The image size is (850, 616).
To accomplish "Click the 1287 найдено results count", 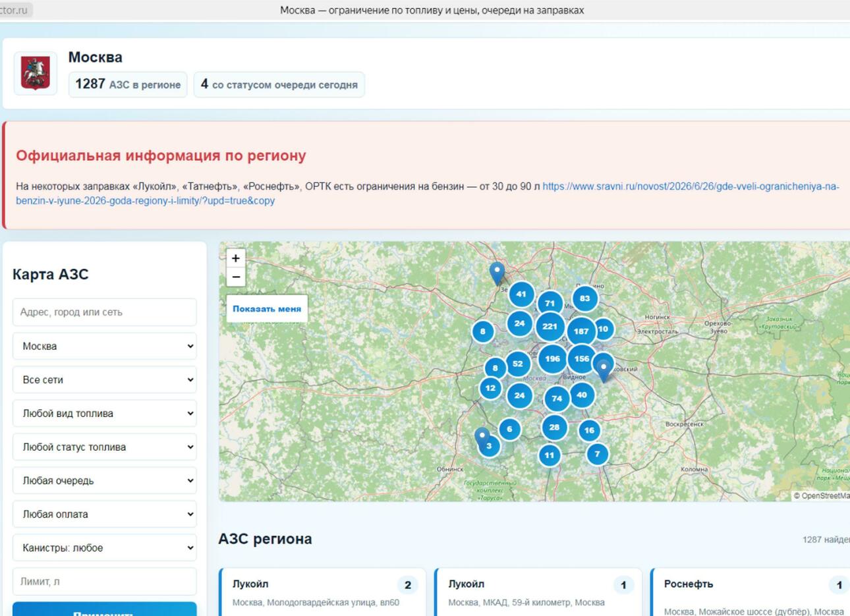I will [826, 540].
